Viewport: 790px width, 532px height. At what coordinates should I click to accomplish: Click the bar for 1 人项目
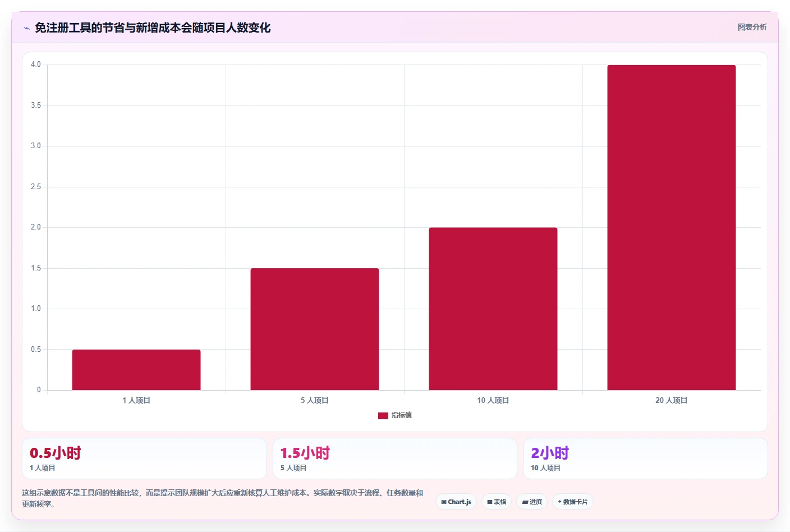pos(136,370)
